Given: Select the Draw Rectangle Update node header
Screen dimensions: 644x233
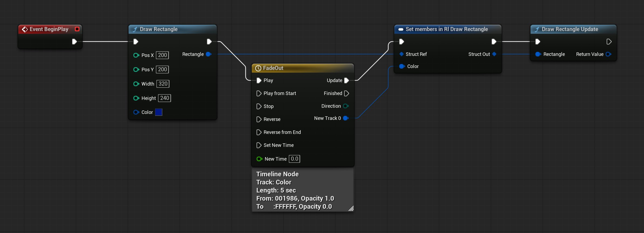Looking at the screenshot, I should (x=573, y=29).
